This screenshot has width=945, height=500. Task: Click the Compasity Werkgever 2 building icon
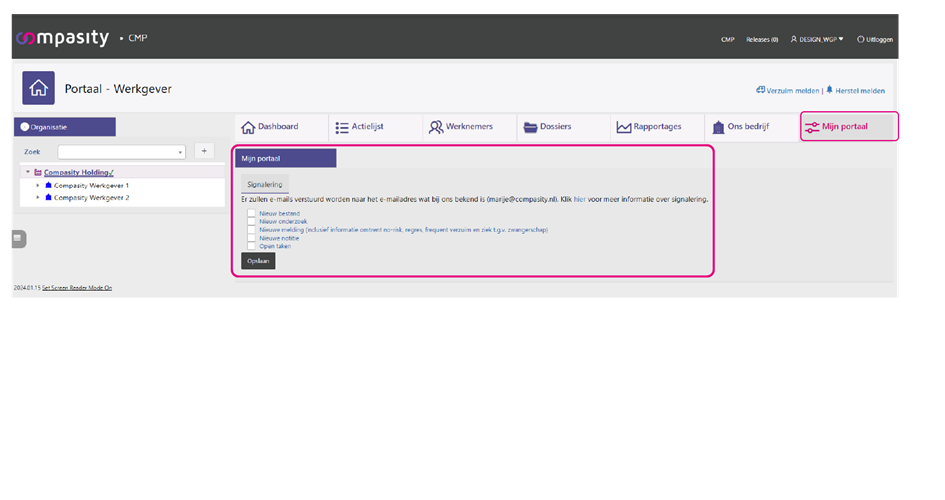click(49, 197)
